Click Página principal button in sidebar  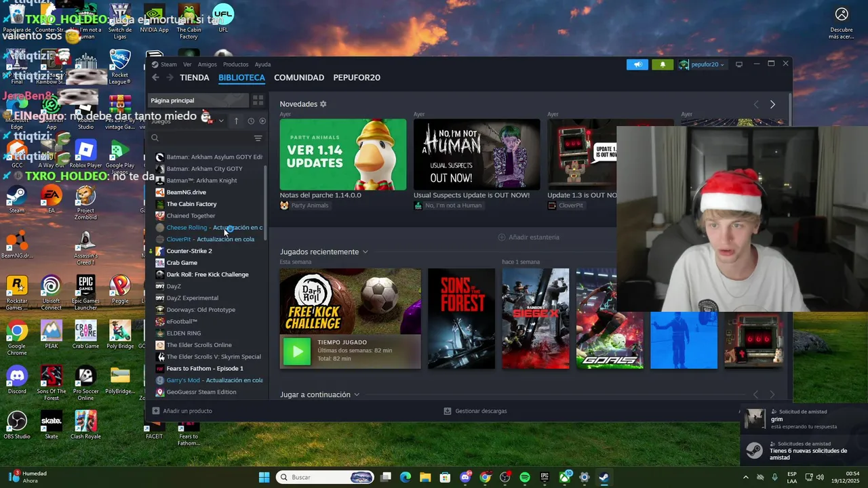point(197,100)
